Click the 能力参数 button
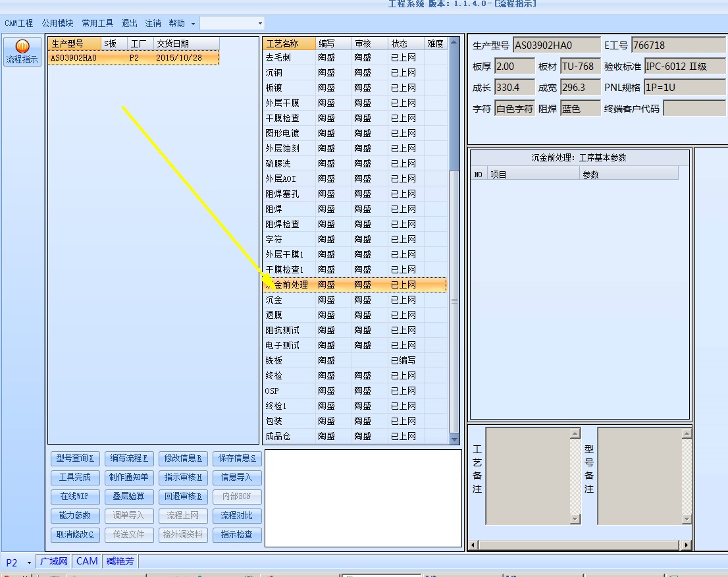The width and height of the screenshot is (728, 577). [75, 516]
